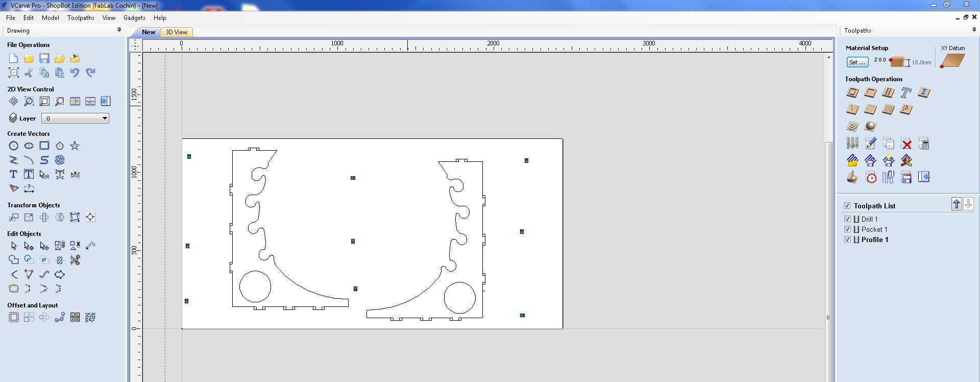Estimate toolpath machining time
Image resolution: width=980 pixels, height=382 pixels.
[x=871, y=177]
